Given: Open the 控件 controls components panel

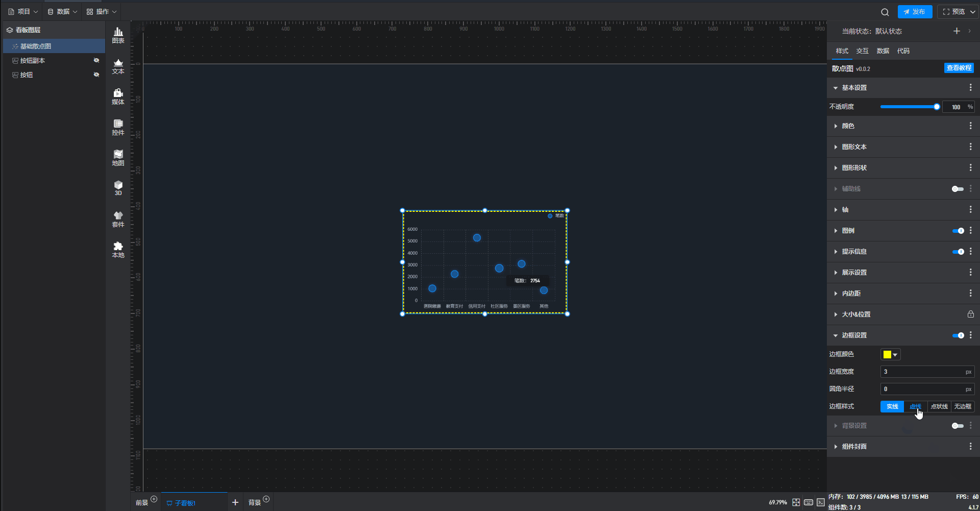Looking at the screenshot, I should pos(118,127).
